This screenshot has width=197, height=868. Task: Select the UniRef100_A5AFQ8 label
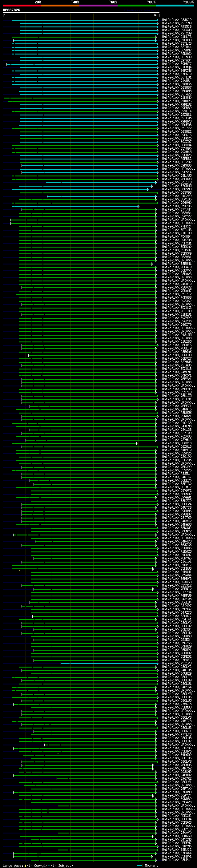(x=177, y=125)
